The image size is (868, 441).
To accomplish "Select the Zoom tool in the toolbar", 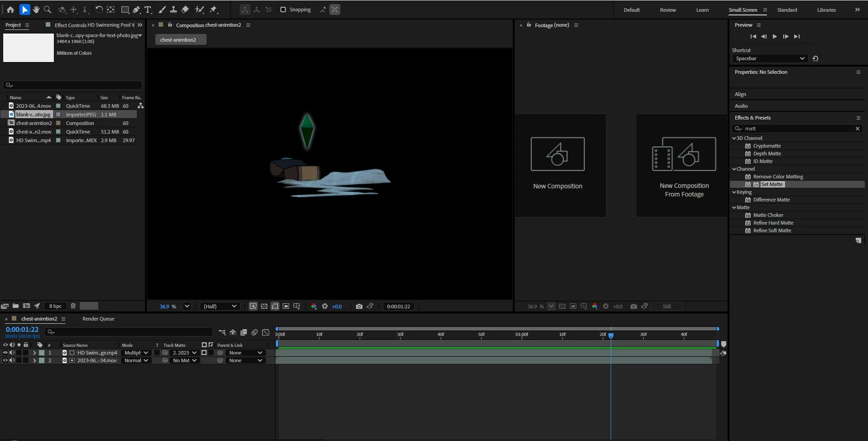I will 48,10.
